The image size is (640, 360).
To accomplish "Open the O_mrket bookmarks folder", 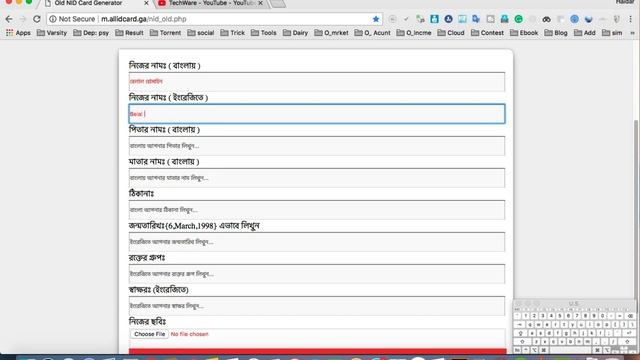I will tap(331, 33).
